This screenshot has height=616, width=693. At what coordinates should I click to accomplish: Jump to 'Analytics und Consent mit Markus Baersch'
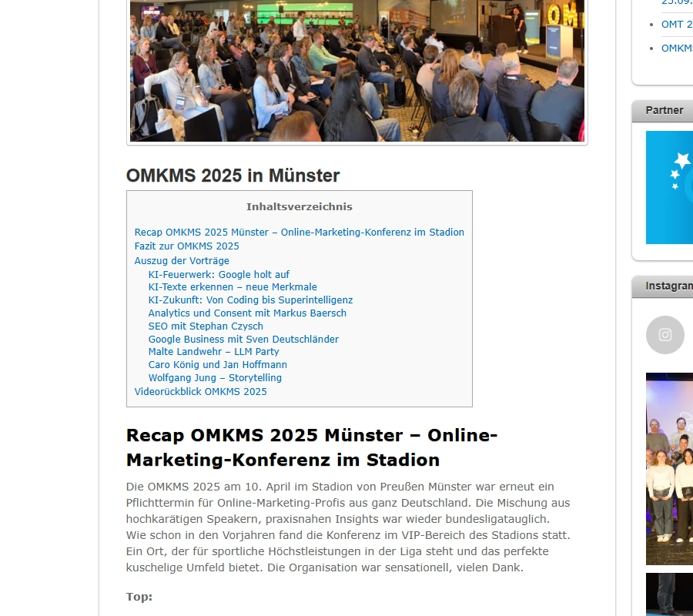coord(247,313)
